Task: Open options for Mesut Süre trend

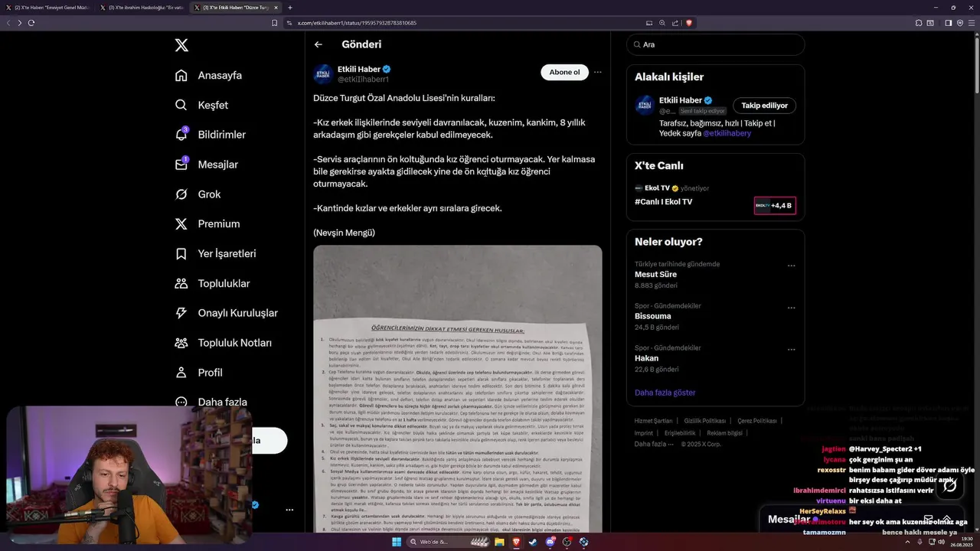Action: 792,266
